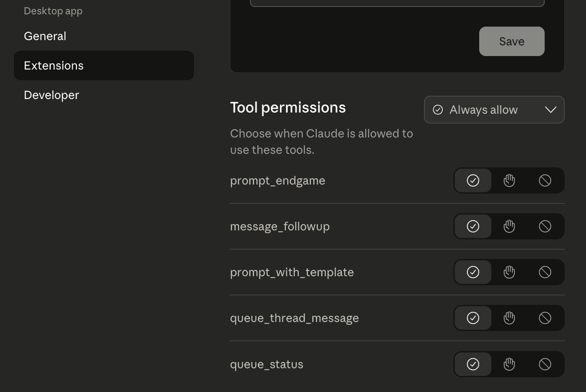Select always-allow checkmark for prompt_endgame

[473, 180]
